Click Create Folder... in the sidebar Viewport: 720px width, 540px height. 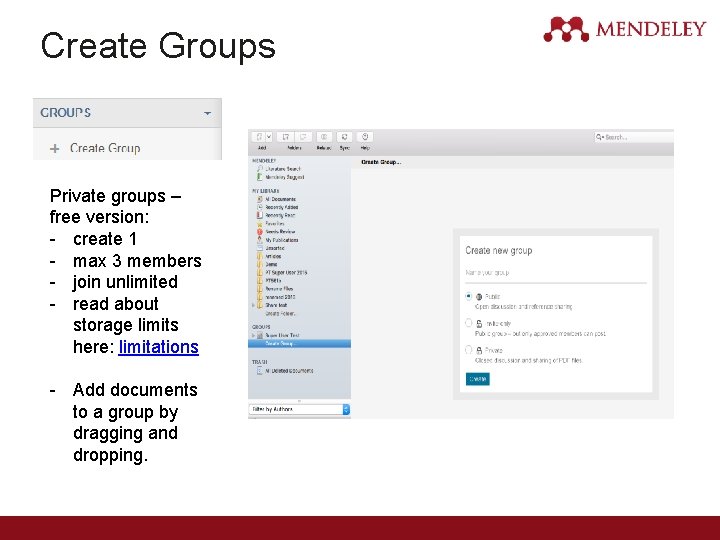280,314
